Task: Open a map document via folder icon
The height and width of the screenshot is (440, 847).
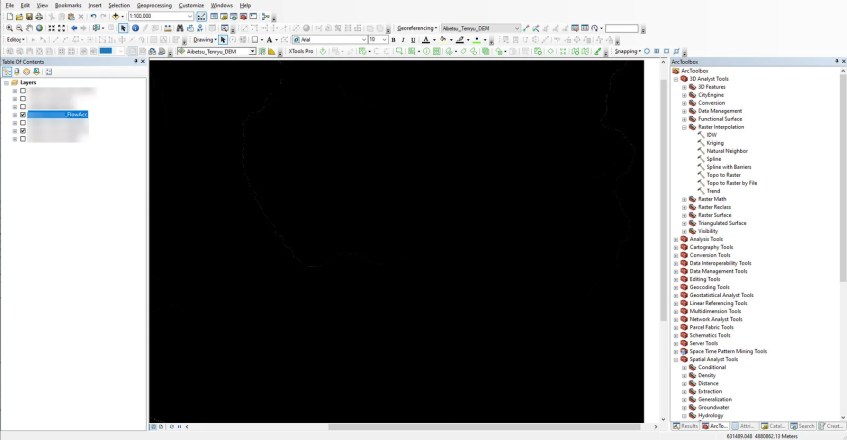Action: pos(19,17)
